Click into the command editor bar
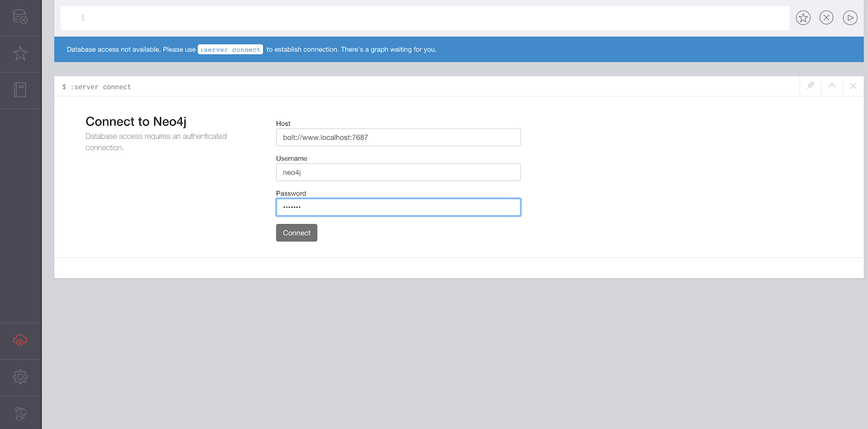Viewport: 868px width, 429px height. pos(425,18)
